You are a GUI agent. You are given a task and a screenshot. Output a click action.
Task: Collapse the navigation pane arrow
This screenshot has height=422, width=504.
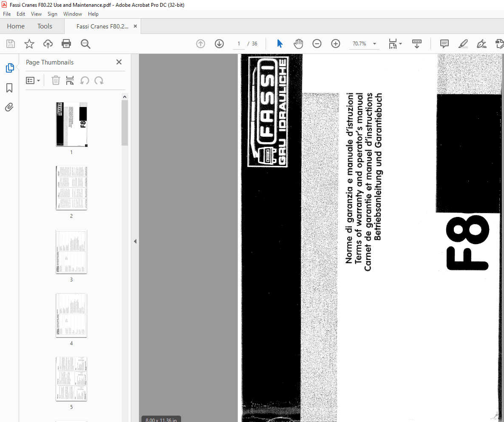(x=135, y=241)
